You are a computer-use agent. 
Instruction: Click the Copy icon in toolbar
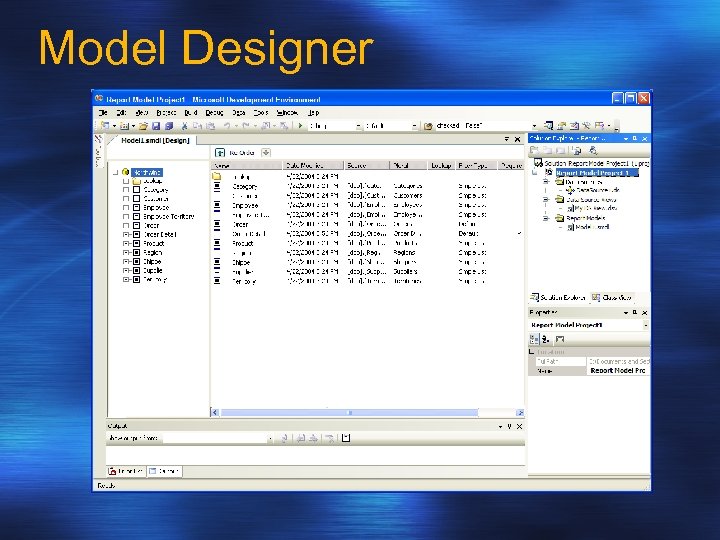[x=197, y=125]
